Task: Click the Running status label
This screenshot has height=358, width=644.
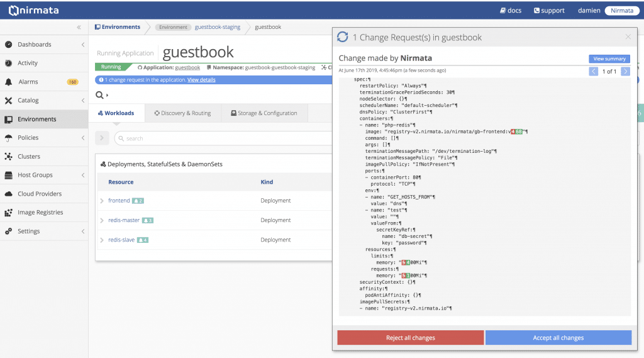Action: click(x=111, y=67)
